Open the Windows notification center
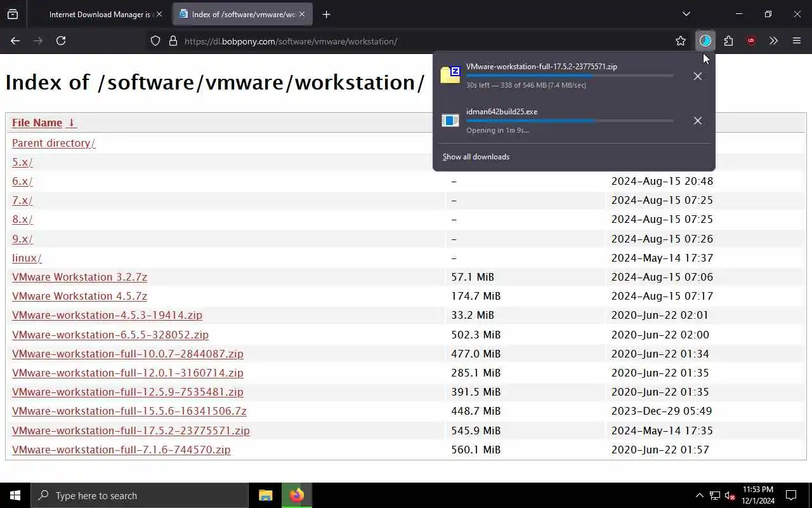The height and width of the screenshot is (508, 812). [x=791, y=495]
